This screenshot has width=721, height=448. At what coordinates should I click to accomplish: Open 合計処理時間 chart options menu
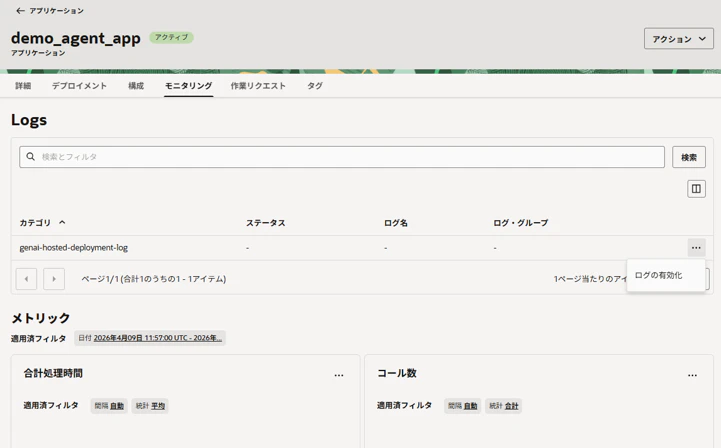pos(339,375)
